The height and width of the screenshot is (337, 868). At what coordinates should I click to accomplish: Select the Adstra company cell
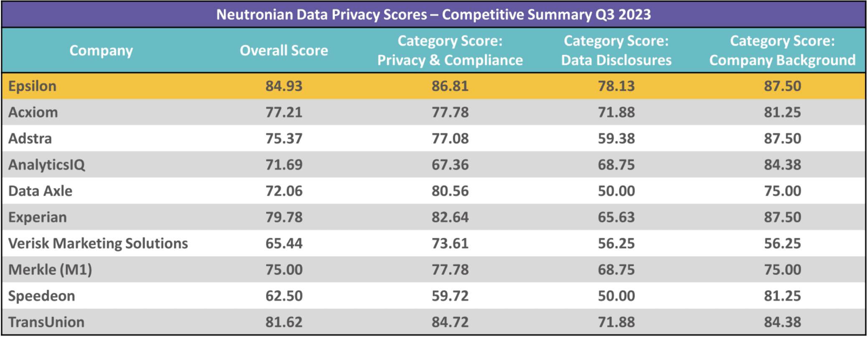click(30, 139)
